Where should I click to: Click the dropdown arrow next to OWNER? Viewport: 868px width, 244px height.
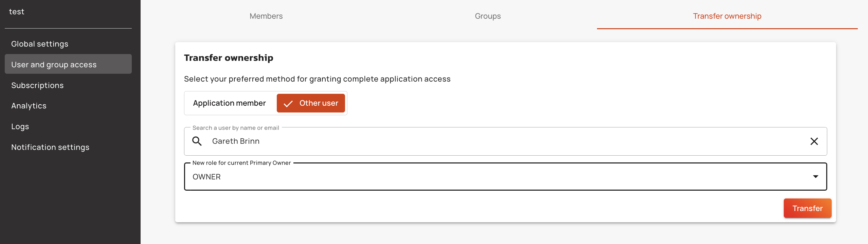click(x=815, y=177)
